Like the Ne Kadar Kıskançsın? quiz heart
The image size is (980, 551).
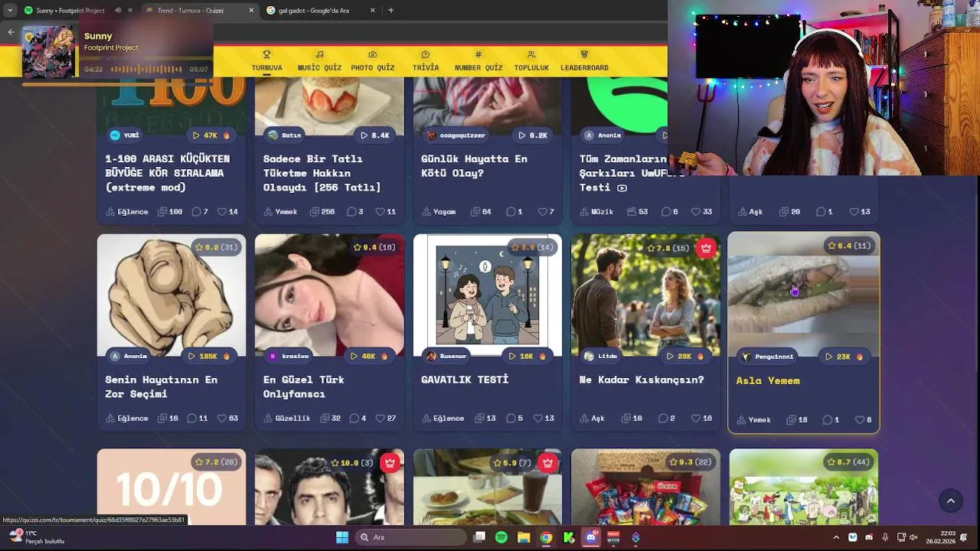[x=696, y=418]
